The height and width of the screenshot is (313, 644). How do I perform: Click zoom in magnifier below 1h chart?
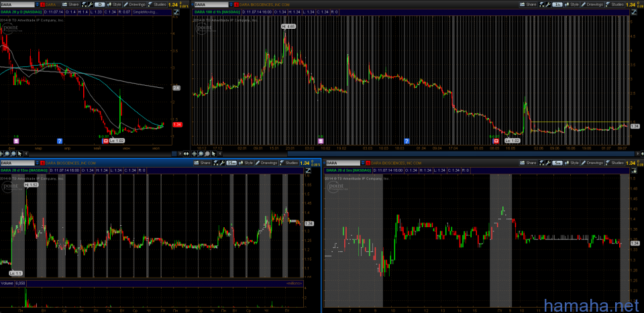click(x=201, y=154)
